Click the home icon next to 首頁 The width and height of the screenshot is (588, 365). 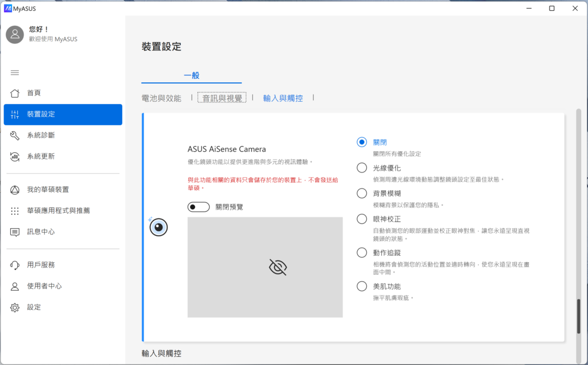pyautogui.click(x=14, y=93)
